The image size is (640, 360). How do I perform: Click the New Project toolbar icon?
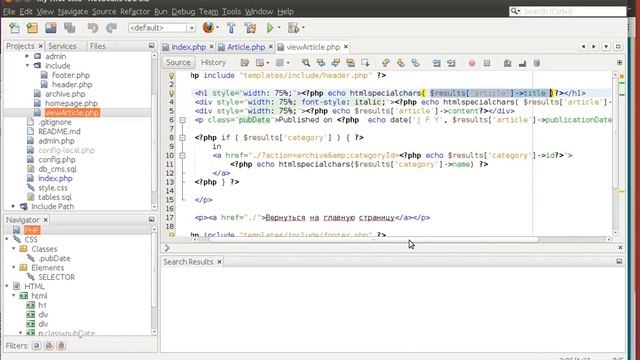tap(32, 28)
